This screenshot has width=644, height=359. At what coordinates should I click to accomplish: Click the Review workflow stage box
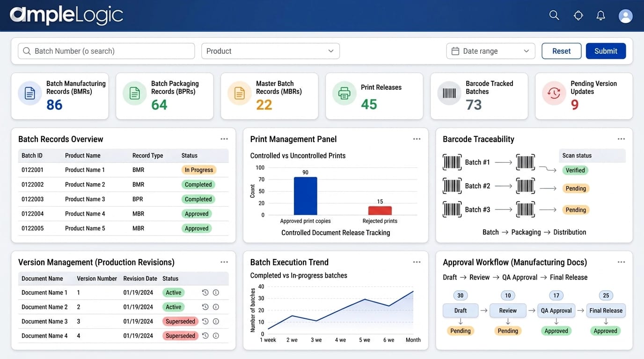click(x=508, y=310)
